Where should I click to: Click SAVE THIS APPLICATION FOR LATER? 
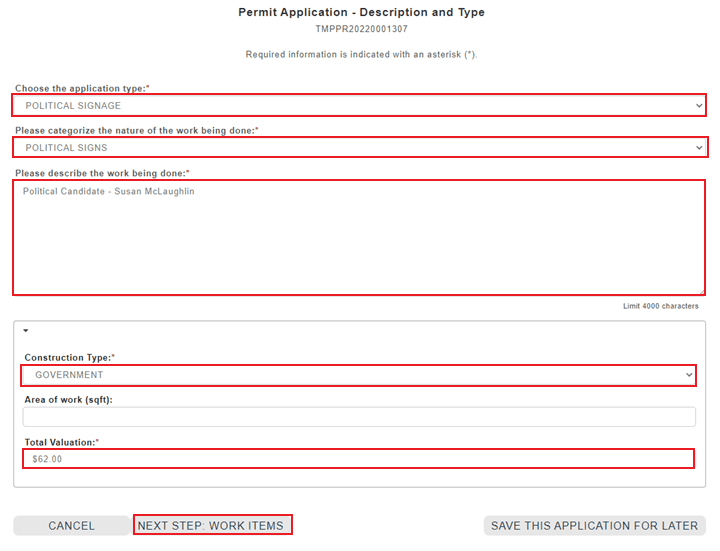coord(594,525)
